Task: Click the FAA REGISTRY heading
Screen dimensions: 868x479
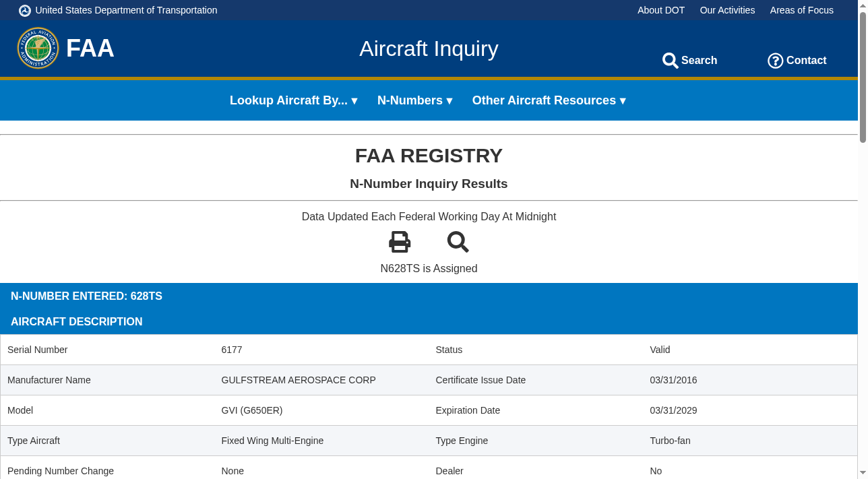Action: coord(429,156)
